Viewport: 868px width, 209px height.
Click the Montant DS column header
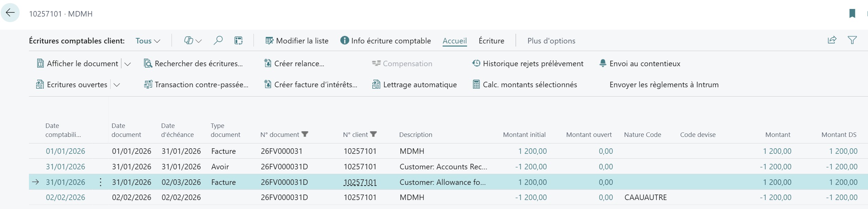point(839,135)
